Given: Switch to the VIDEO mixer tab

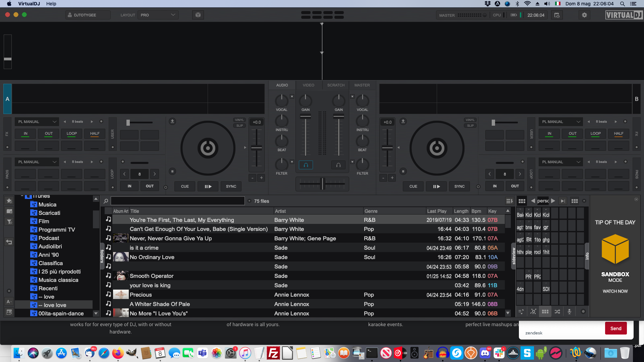Looking at the screenshot, I should click(309, 85).
